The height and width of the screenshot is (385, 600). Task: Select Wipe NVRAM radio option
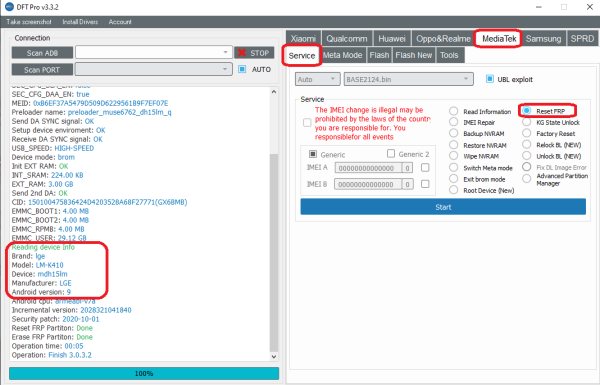pos(453,156)
